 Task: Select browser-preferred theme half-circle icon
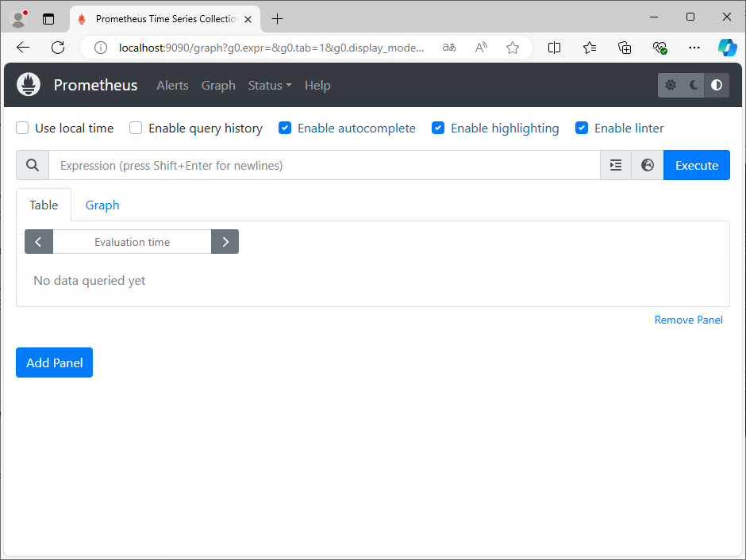coord(717,85)
